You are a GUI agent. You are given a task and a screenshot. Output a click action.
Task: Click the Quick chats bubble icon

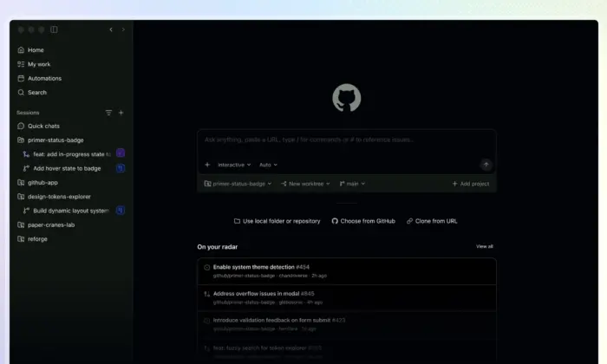[x=21, y=127]
